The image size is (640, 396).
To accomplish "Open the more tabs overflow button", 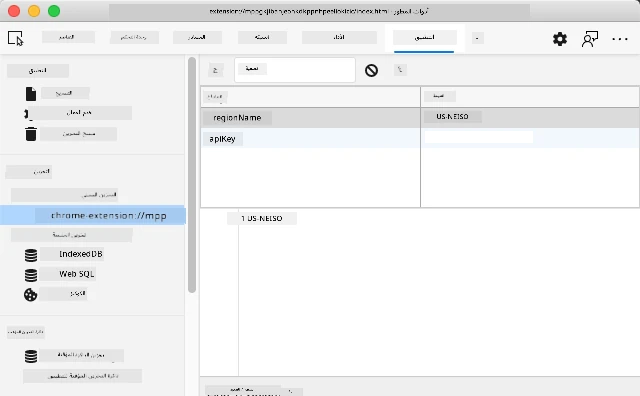I will pyautogui.click(x=478, y=38).
